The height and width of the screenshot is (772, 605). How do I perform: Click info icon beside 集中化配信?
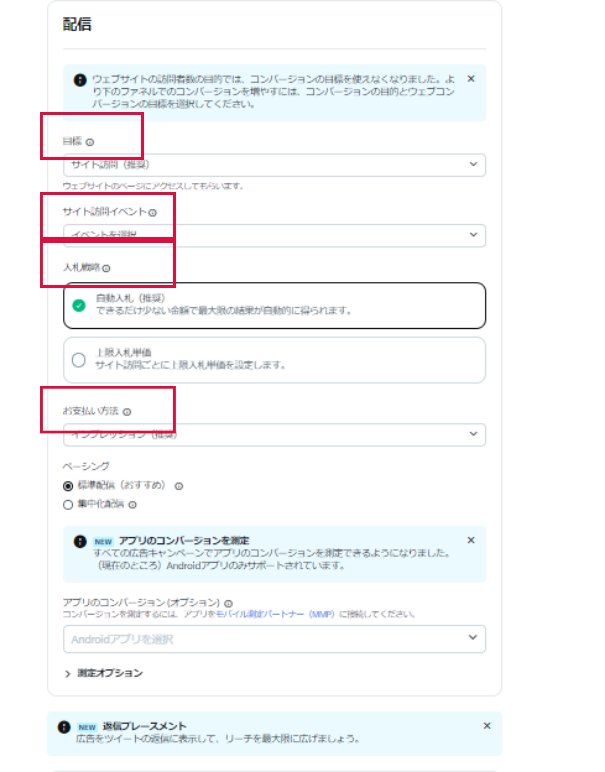[132, 505]
